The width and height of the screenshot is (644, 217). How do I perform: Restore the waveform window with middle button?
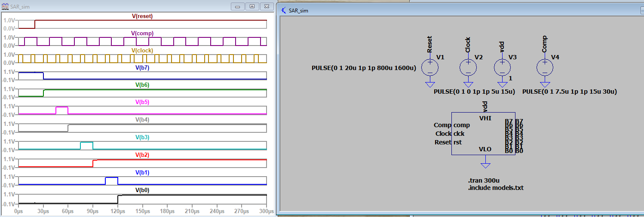[252, 6]
